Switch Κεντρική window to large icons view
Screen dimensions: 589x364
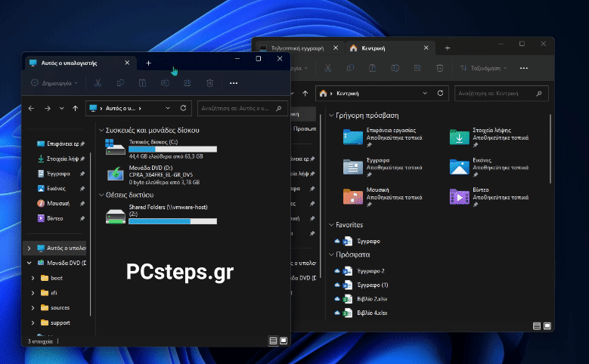pos(547,326)
